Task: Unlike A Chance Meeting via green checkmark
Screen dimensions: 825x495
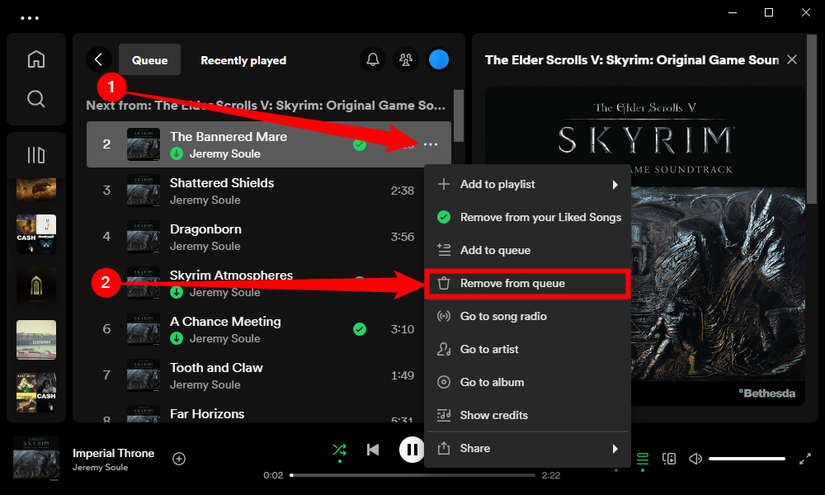Action: pyautogui.click(x=359, y=329)
